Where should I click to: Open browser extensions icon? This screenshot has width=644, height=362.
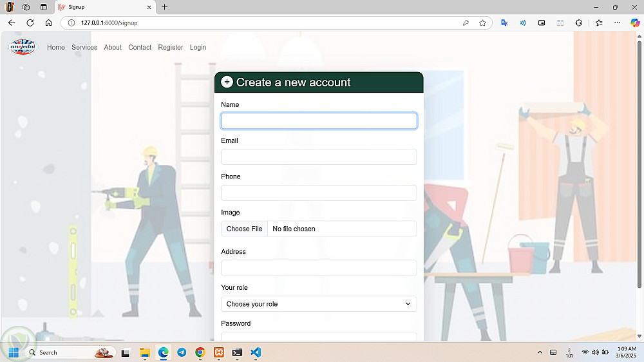click(x=578, y=23)
